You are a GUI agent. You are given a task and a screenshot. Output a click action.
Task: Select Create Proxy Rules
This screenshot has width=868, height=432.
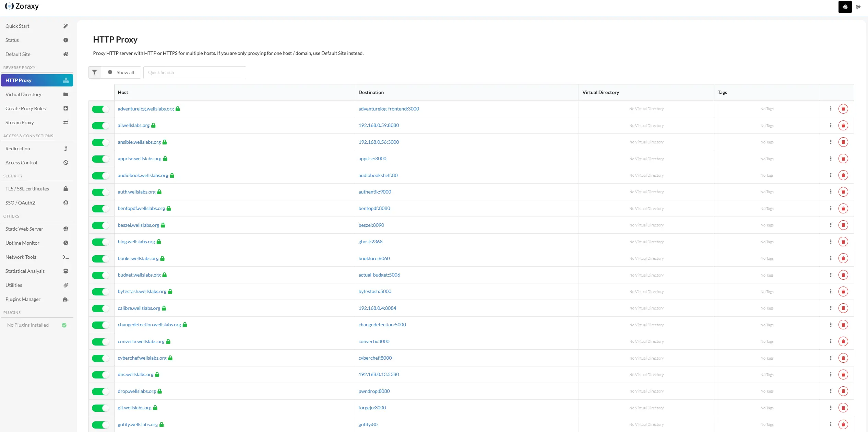[x=37, y=108]
